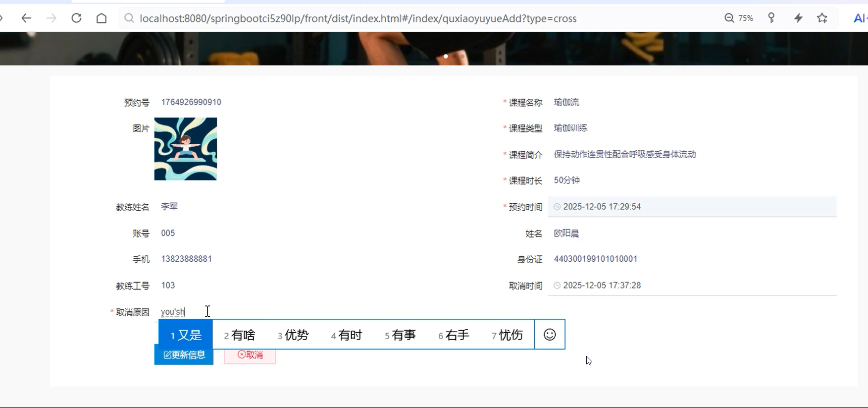Open the AI assistant icon
This screenshot has height=408, width=868.
tap(860, 18)
